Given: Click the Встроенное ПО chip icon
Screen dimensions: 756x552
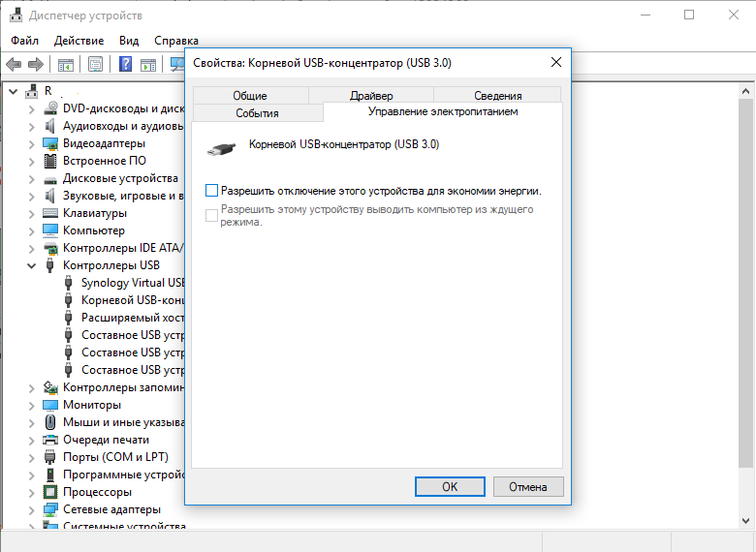Looking at the screenshot, I should click(x=50, y=161).
